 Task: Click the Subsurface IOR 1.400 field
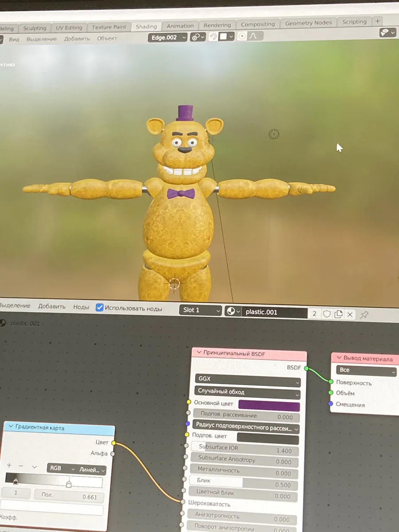244,450
